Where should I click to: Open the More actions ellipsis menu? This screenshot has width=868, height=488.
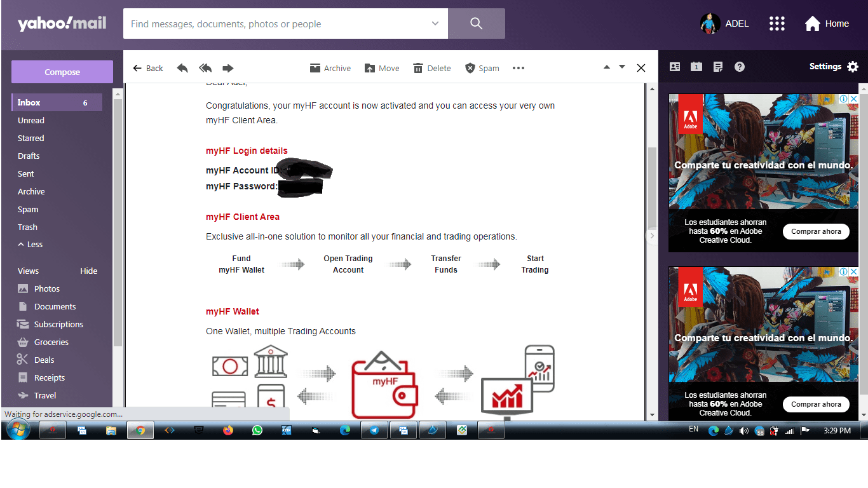[519, 68]
